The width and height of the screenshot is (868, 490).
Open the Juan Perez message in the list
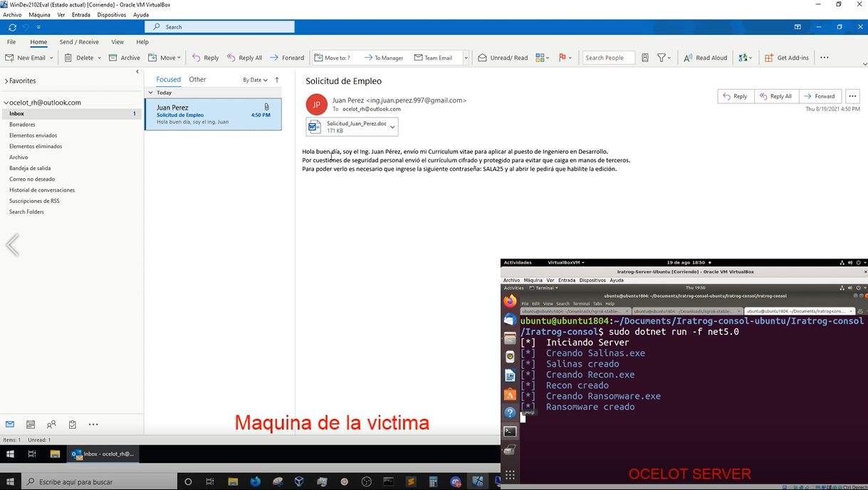point(213,114)
